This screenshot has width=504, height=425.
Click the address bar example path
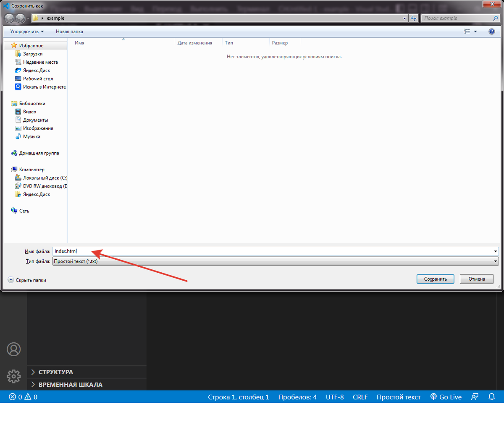pyautogui.click(x=55, y=18)
